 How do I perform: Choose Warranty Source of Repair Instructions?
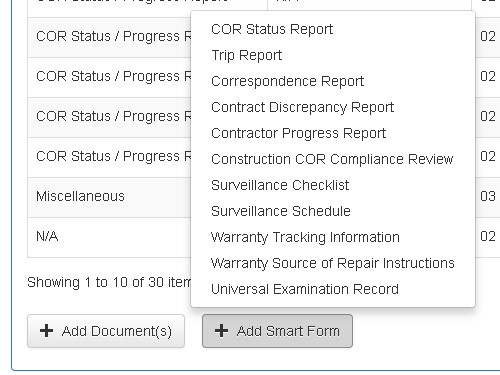[x=333, y=263]
